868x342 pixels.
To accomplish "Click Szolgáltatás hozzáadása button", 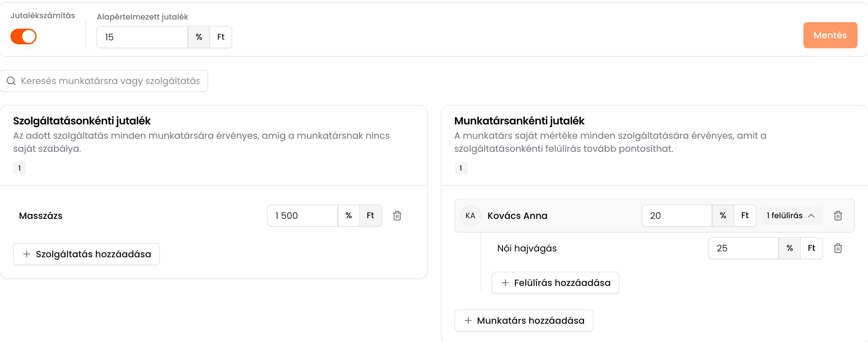I will click(86, 254).
